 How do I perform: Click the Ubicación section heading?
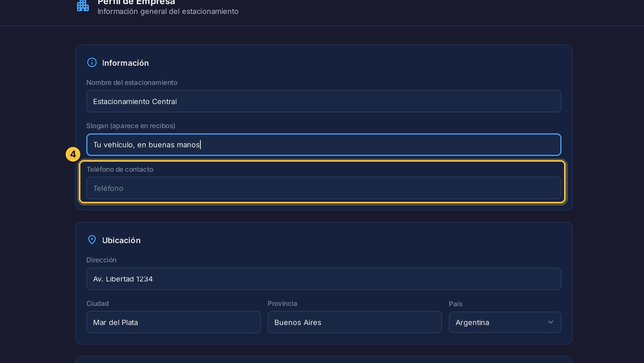121,240
